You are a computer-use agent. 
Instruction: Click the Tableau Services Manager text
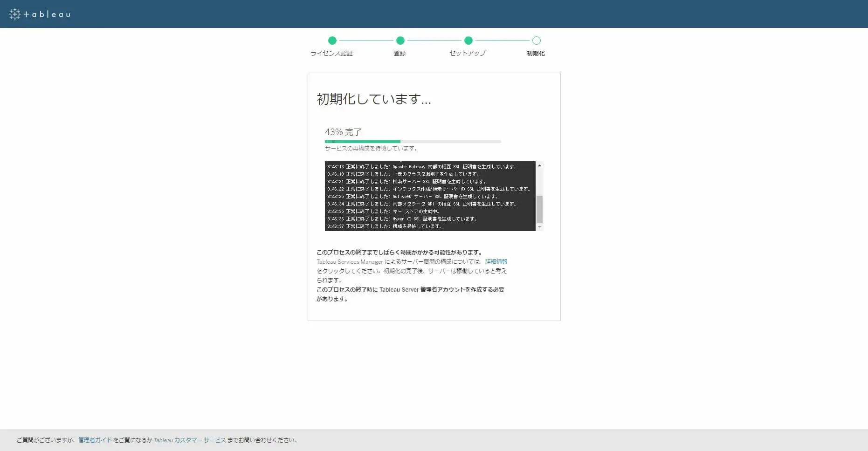point(350,262)
